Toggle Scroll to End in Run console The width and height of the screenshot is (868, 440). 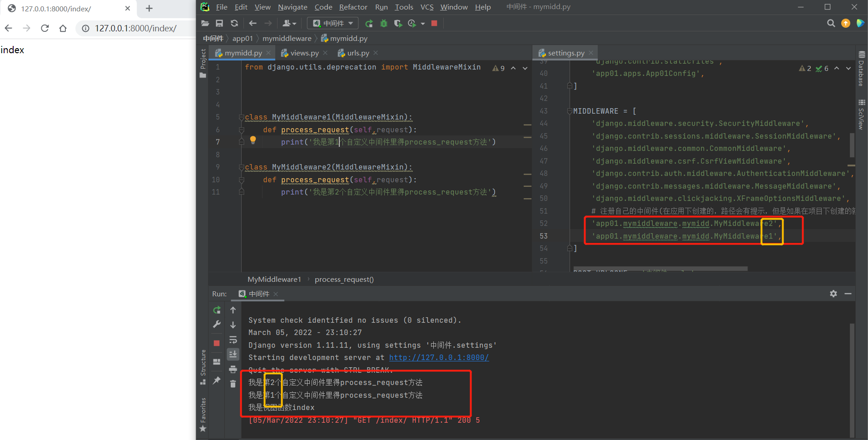233,354
